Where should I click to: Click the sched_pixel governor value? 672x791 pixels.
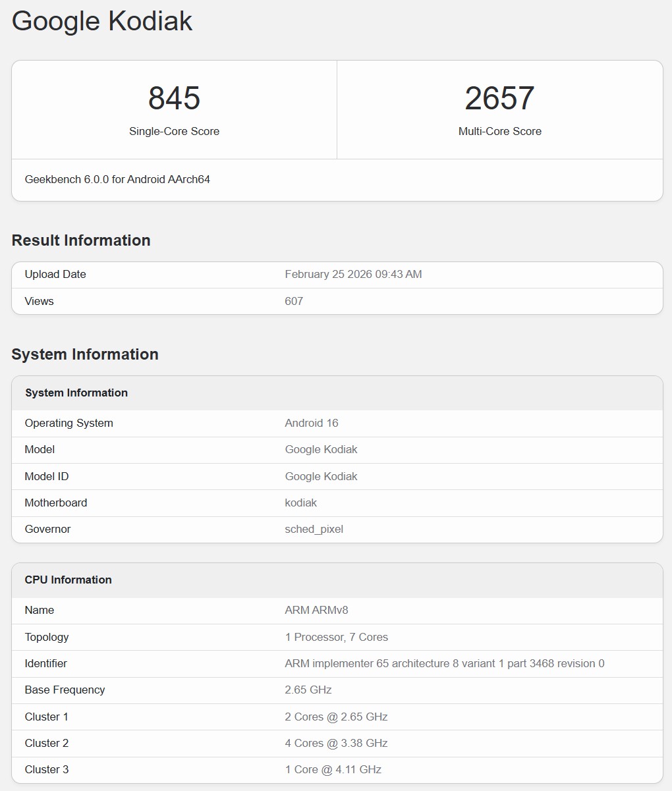314,529
